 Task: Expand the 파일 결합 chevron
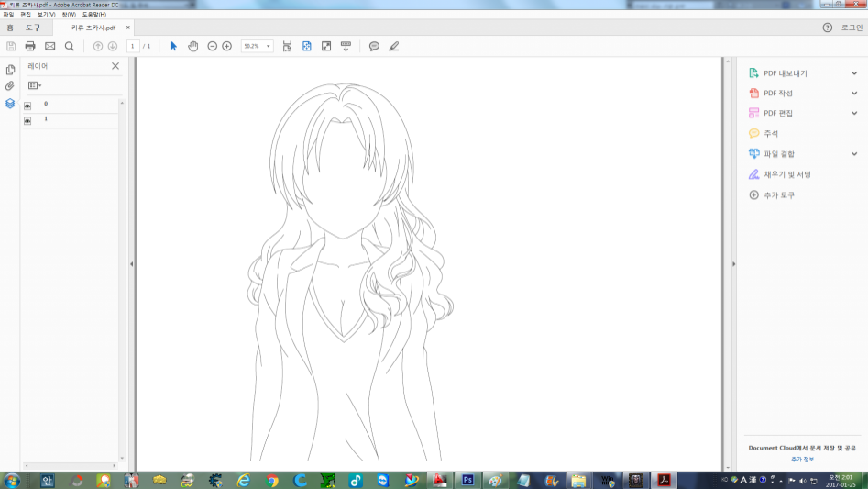point(854,154)
